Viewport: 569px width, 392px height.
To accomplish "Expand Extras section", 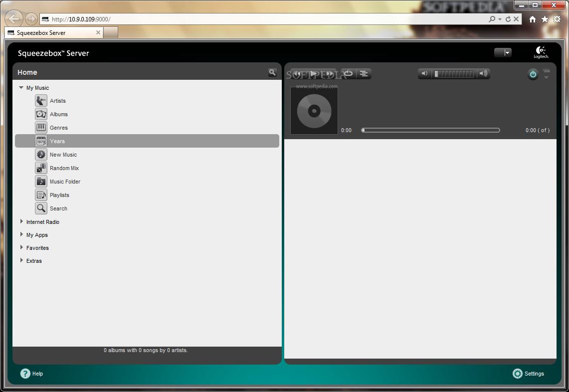I will [x=21, y=261].
